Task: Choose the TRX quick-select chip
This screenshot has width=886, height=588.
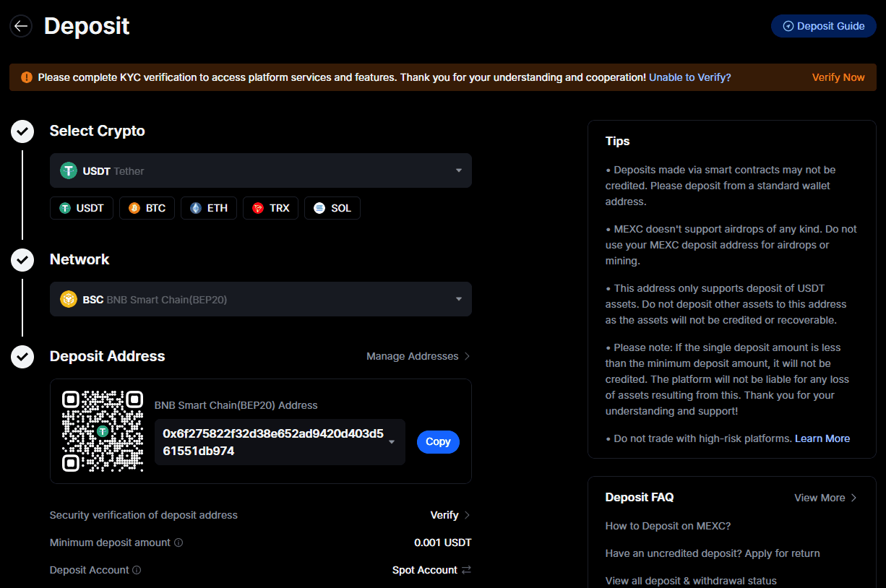Action: 270,208
